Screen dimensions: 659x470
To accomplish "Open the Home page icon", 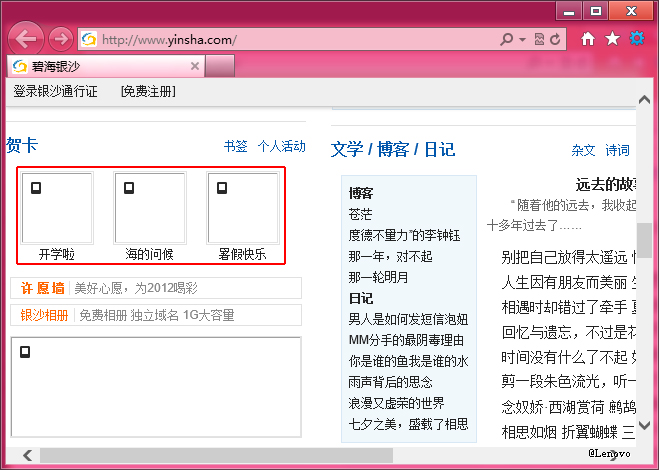I will 588,39.
